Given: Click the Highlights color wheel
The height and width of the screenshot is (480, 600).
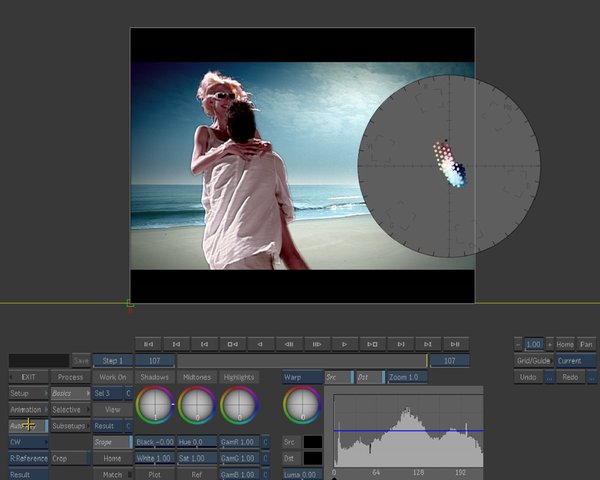Looking at the screenshot, I should [240, 405].
